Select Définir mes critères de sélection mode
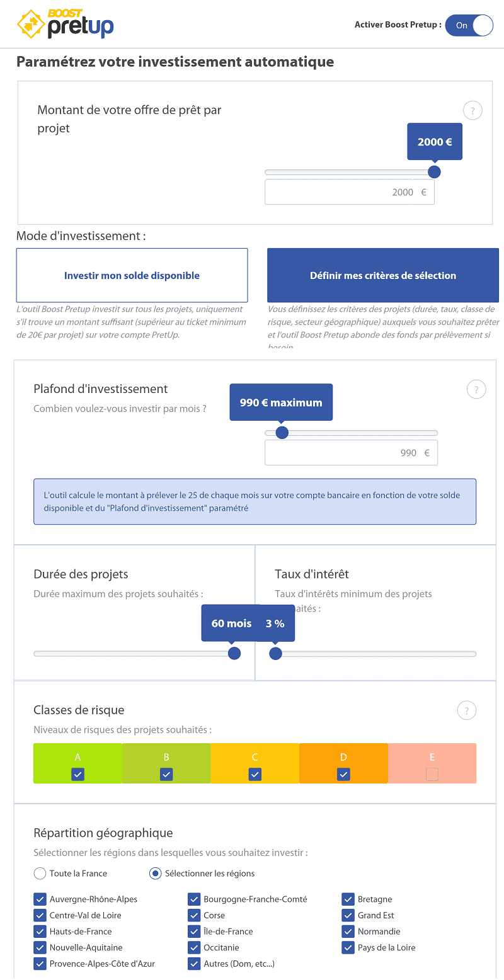Image resolution: width=504 pixels, height=980 pixels. tap(383, 275)
